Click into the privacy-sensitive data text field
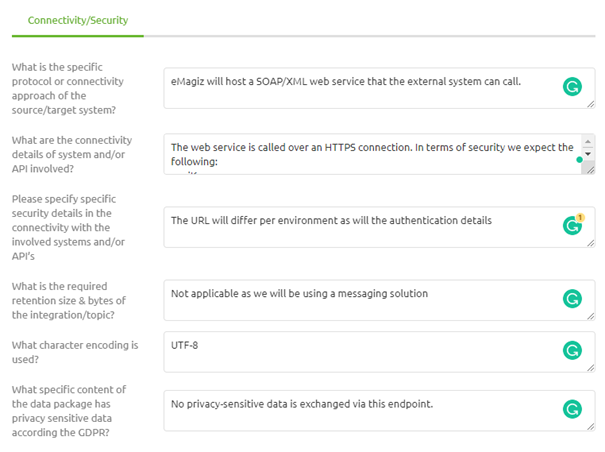Image resolution: width=605 pixels, height=452 pixels. point(379,410)
